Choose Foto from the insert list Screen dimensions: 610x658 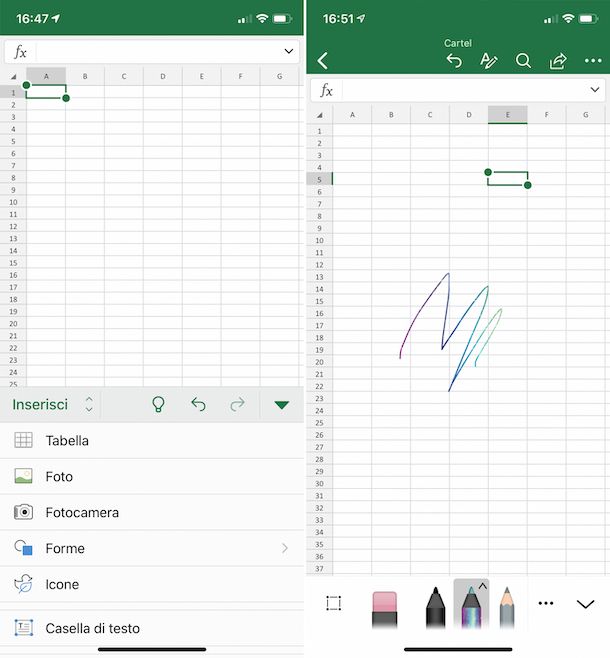point(152,477)
